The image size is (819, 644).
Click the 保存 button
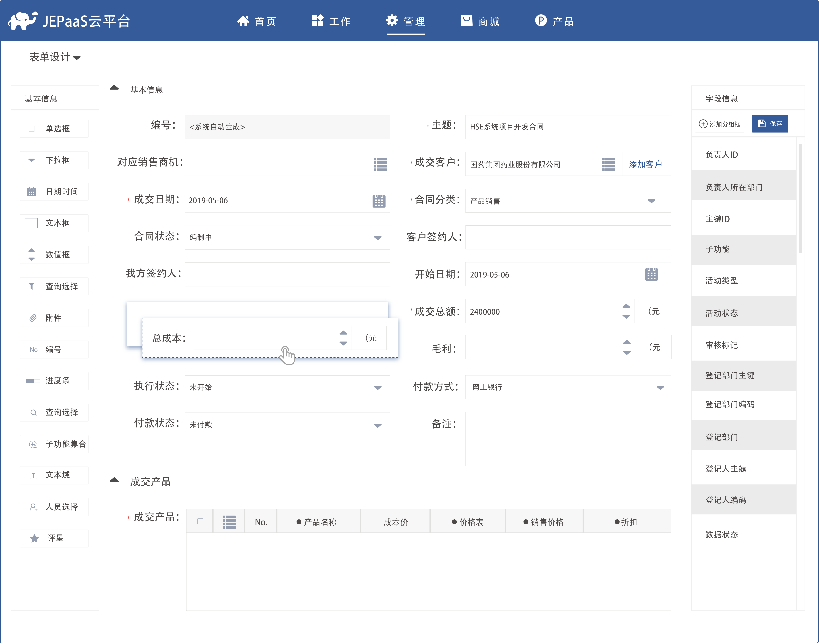pyautogui.click(x=770, y=124)
